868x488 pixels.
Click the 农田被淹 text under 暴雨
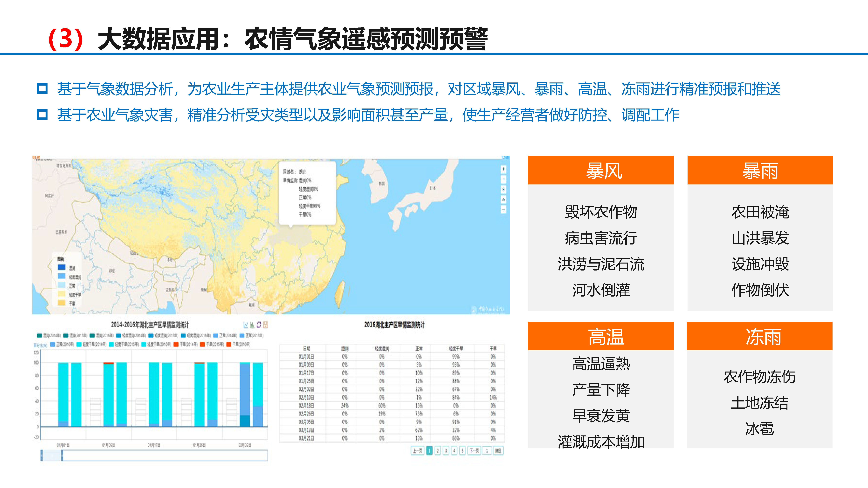click(x=760, y=212)
